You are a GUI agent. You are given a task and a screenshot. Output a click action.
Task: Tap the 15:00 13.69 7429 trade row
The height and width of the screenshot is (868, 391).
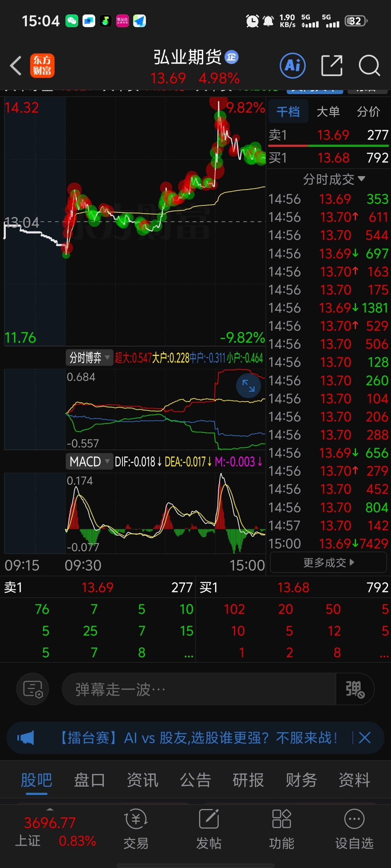tap(328, 543)
